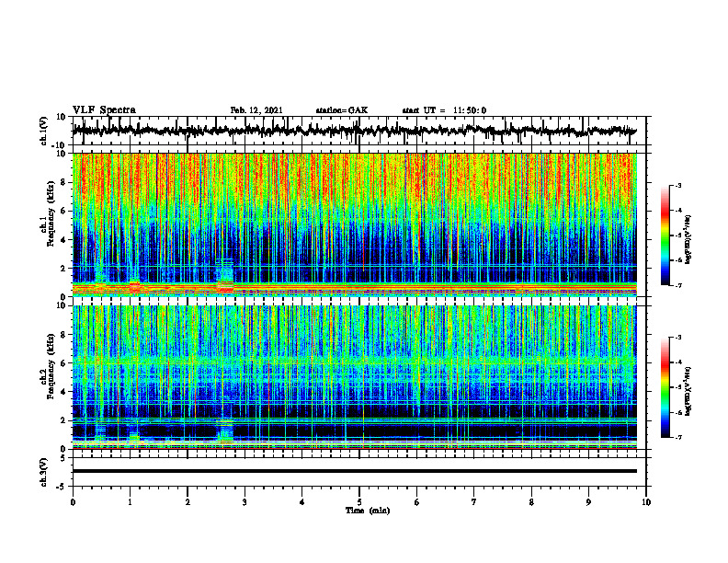Click time axis tick label '4'

[x=302, y=502]
